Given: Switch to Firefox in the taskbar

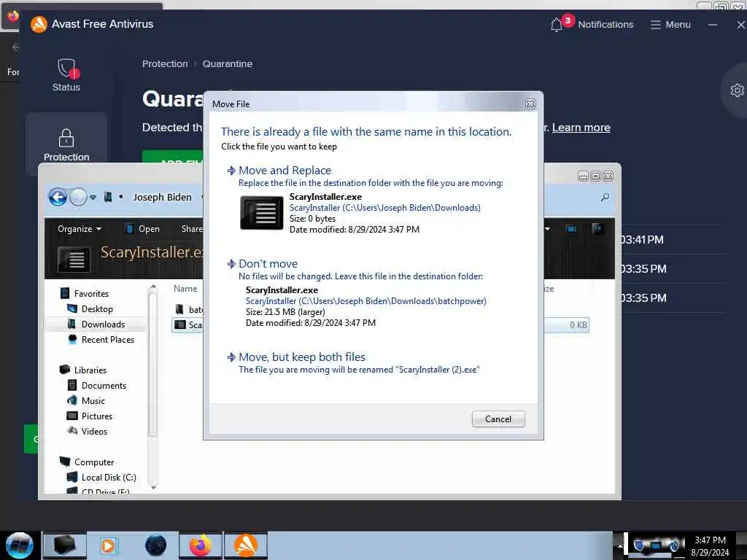Looking at the screenshot, I should pos(201,545).
